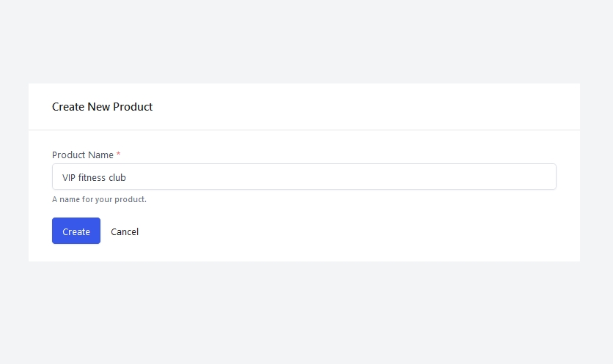
Task: Click the word New in the heading
Action: tap(98, 107)
